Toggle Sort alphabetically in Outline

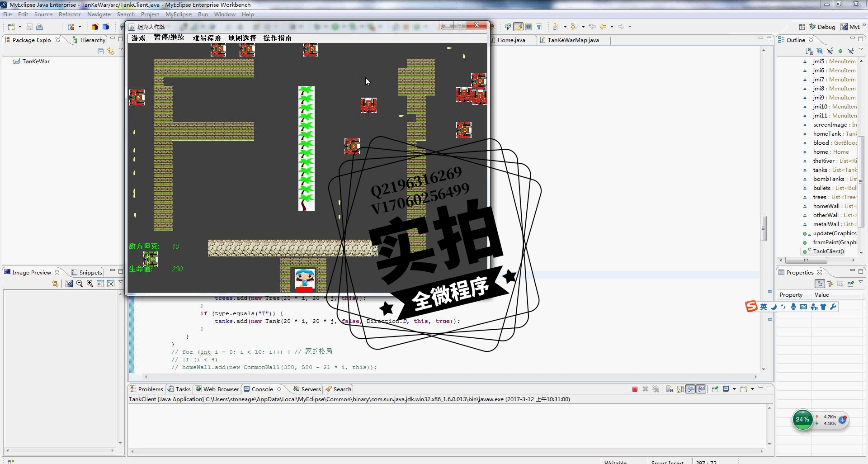[x=810, y=51]
